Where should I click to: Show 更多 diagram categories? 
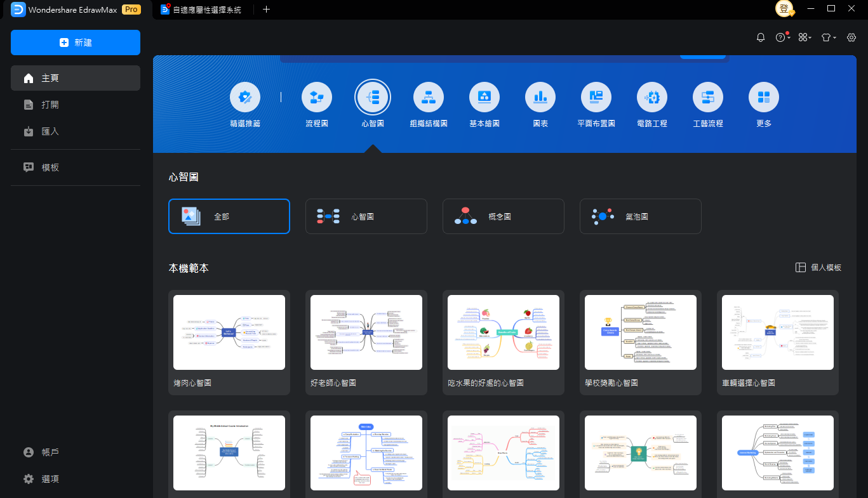(763, 97)
